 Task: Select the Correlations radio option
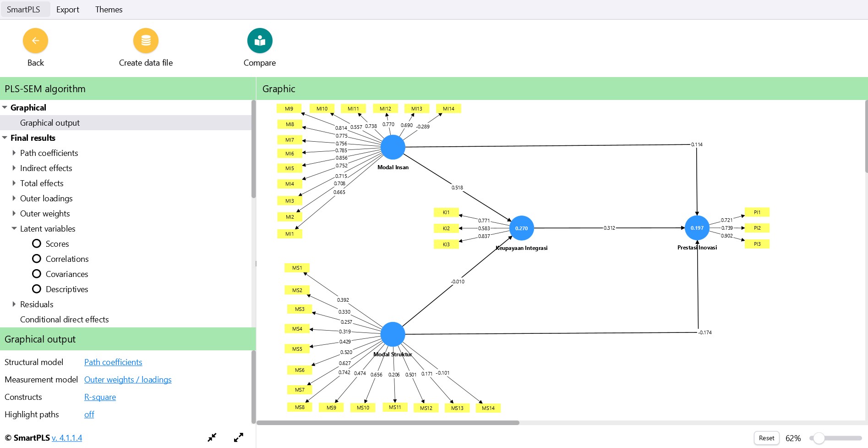[x=37, y=259]
